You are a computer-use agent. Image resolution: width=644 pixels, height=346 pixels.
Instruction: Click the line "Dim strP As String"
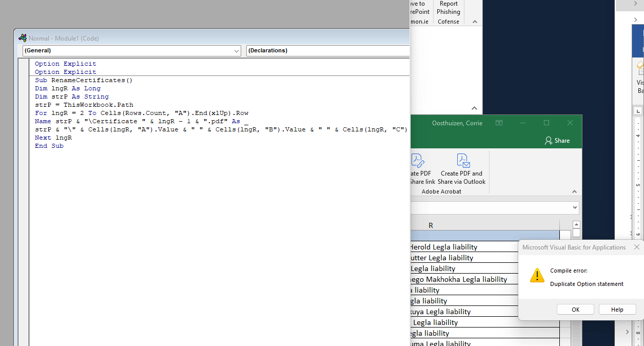click(x=72, y=97)
